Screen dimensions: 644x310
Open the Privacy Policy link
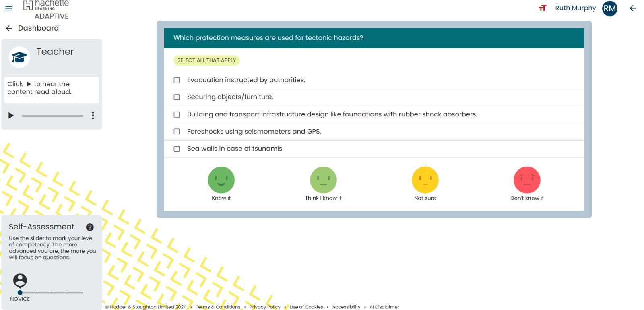[265, 307]
